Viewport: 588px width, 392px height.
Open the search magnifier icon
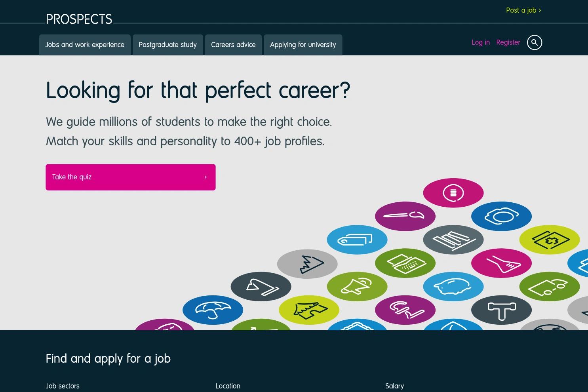coord(534,42)
